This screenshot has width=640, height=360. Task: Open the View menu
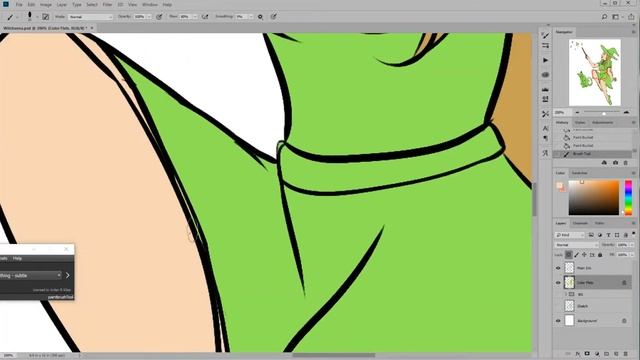point(133,4)
